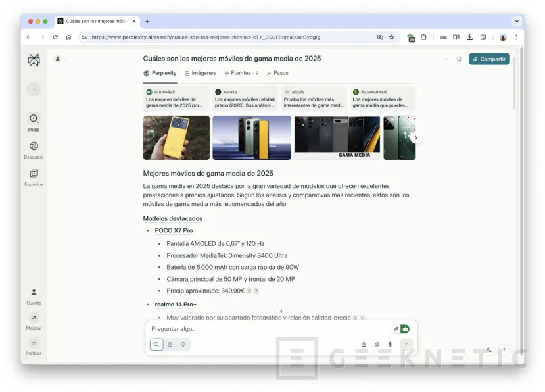Viewport: 545px width, 392px height.
Task: Submit query with up-arrow button
Action: pyautogui.click(x=406, y=345)
